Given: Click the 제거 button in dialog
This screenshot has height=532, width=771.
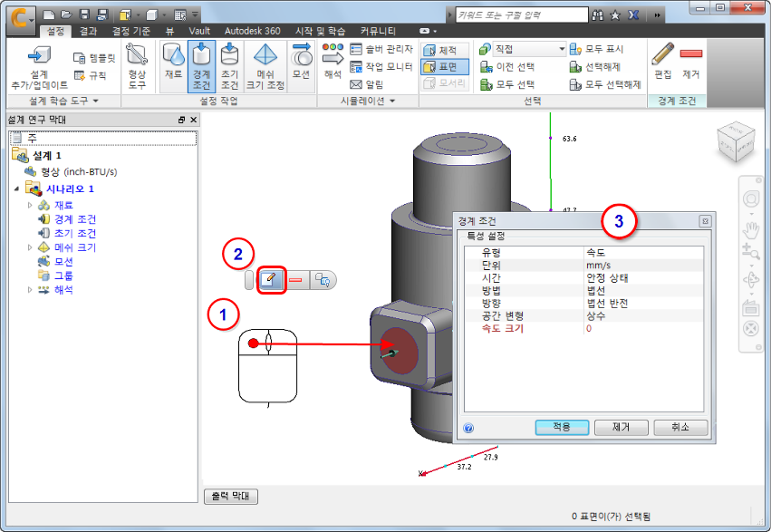Looking at the screenshot, I should [x=621, y=427].
